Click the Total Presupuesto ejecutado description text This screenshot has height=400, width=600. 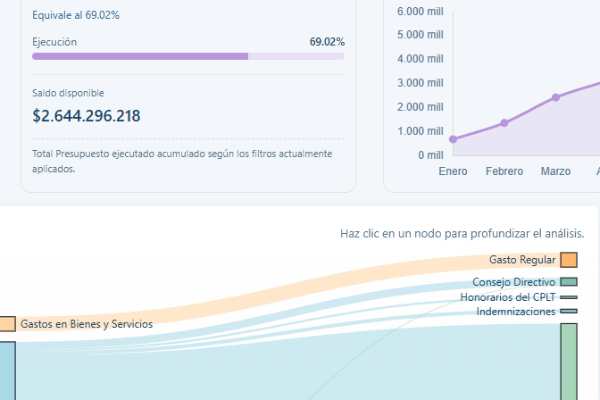(x=182, y=161)
